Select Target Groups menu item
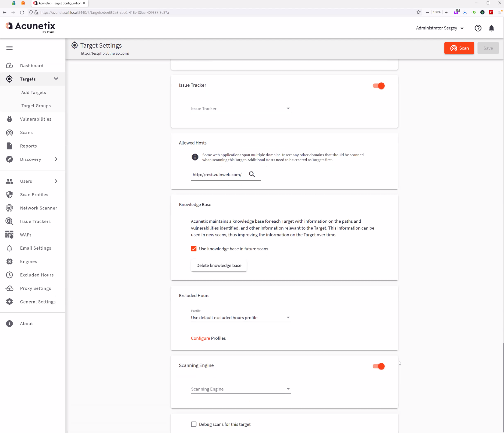Viewport: 504px width, 433px height. point(36,106)
